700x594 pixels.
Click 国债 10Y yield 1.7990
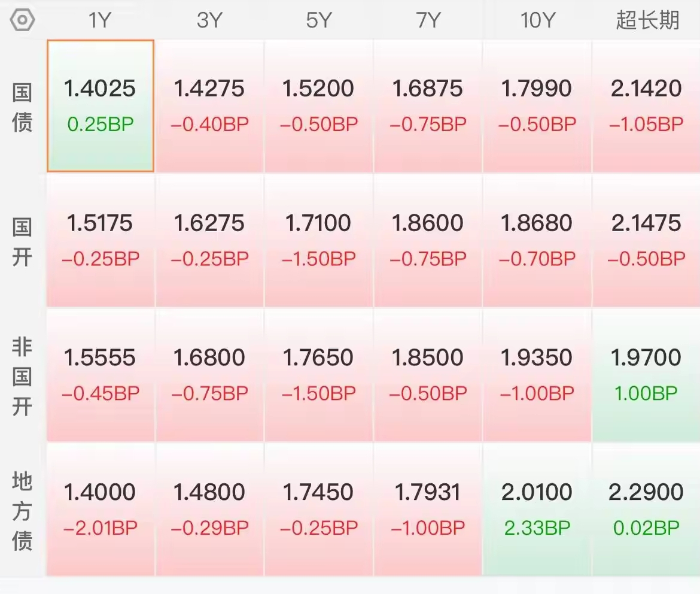tap(537, 106)
